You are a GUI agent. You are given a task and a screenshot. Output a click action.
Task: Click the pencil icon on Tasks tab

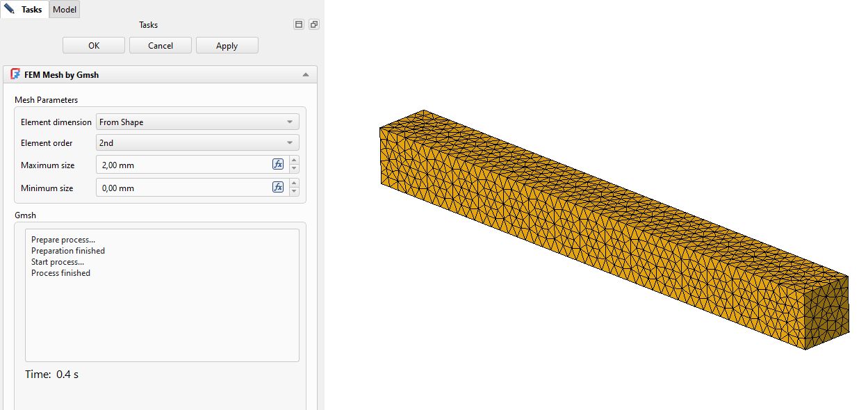click(x=10, y=9)
